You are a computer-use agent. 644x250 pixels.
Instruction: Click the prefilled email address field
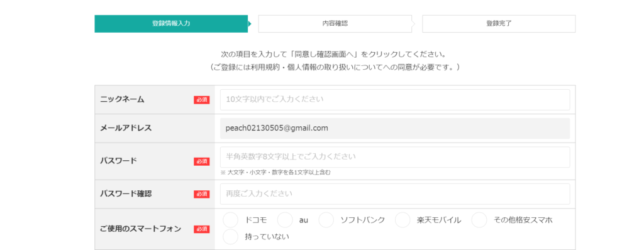click(395, 128)
